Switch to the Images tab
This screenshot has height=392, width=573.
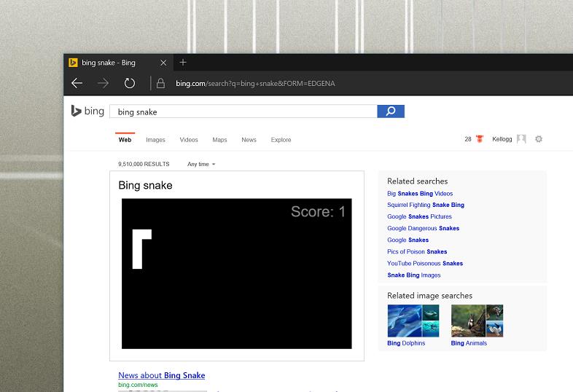pyautogui.click(x=155, y=140)
